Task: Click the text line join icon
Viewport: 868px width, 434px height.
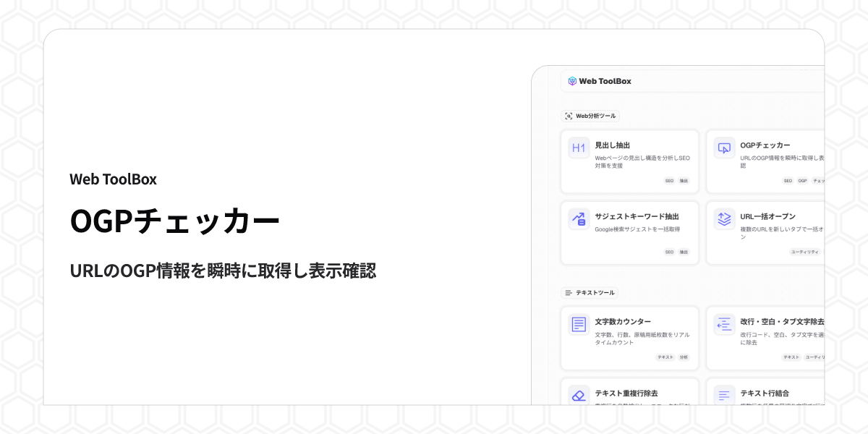Action: click(x=724, y=396)
